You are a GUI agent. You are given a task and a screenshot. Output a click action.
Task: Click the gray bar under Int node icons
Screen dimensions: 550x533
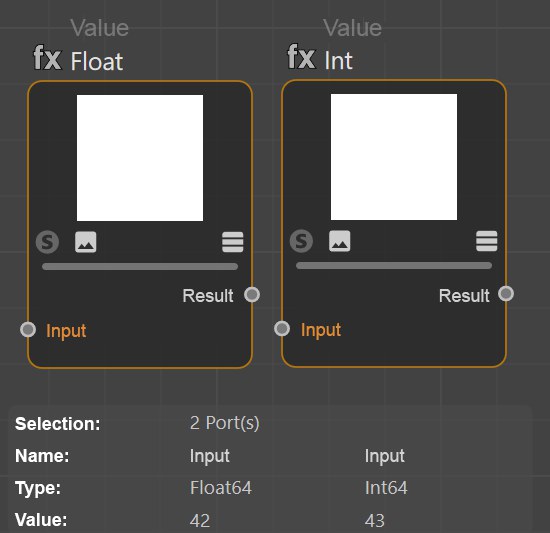(x=394, y=265)
